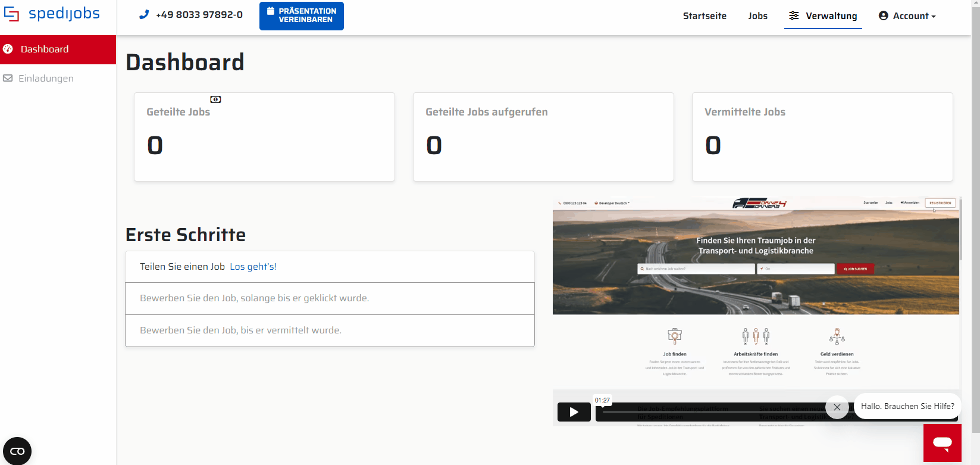Screen dimensions: 980x465
Task: Select Dashboard in the left sidebar
Action: [58, 49]
